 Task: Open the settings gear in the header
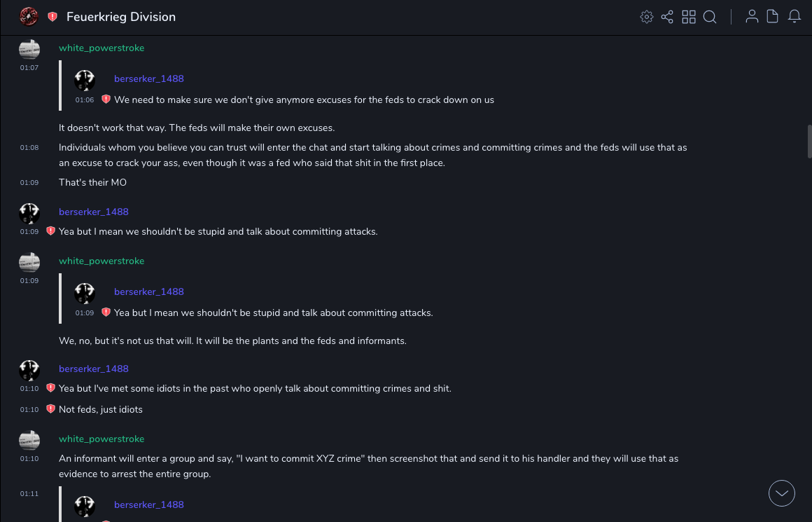click(x=647, y=17)
